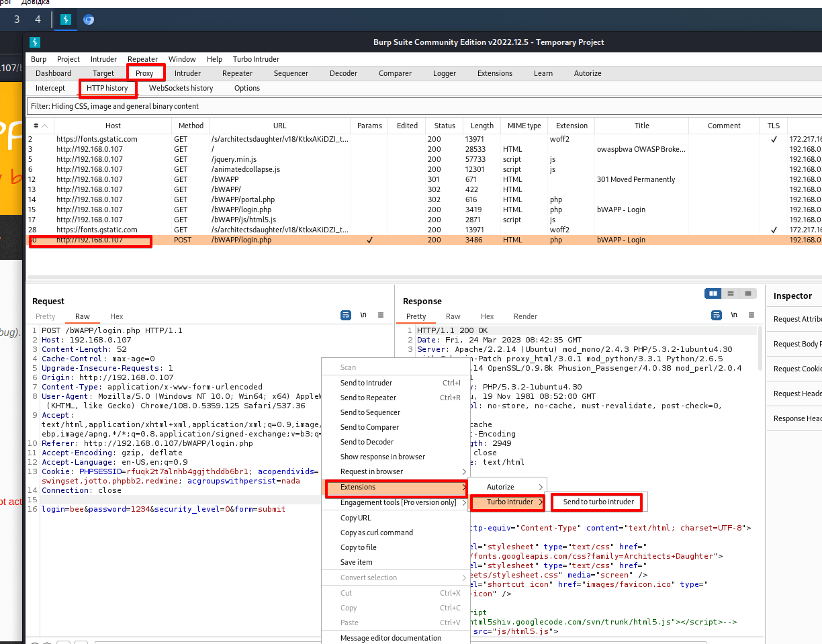Sort history by the Status column
822x644 pixels.
pyautogui.click(x=445, y=126)
